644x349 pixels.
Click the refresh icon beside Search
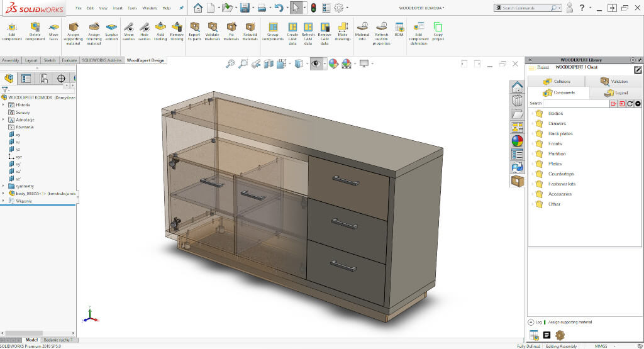630,104
